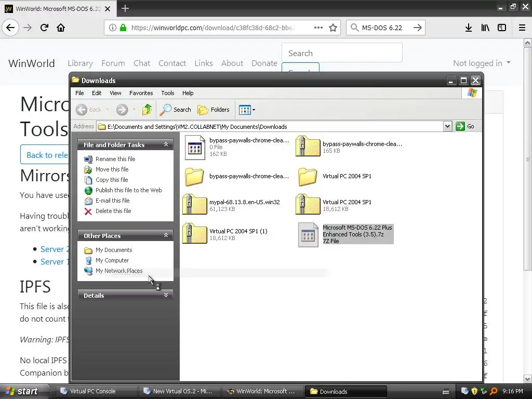Show site security lock information
Image resolution: width=532 pixels, height=399 pixels.
(123, 28)
